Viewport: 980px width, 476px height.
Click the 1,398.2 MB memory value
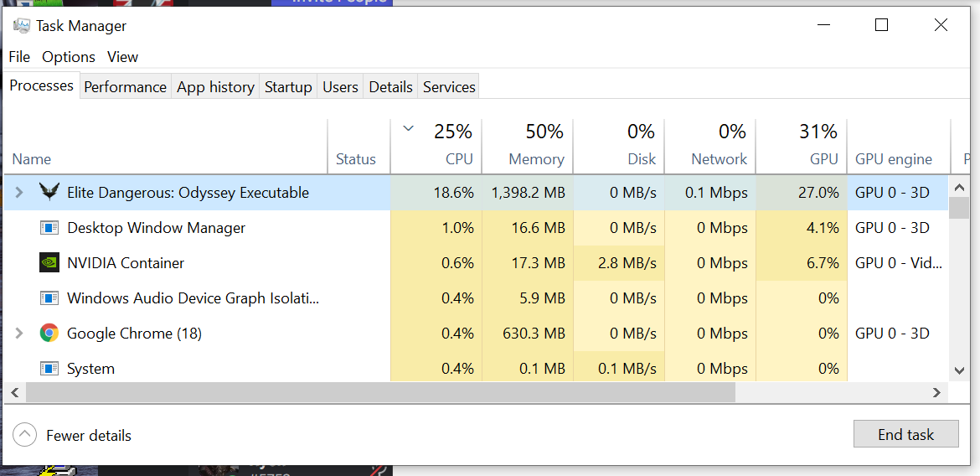click(528, 193)
